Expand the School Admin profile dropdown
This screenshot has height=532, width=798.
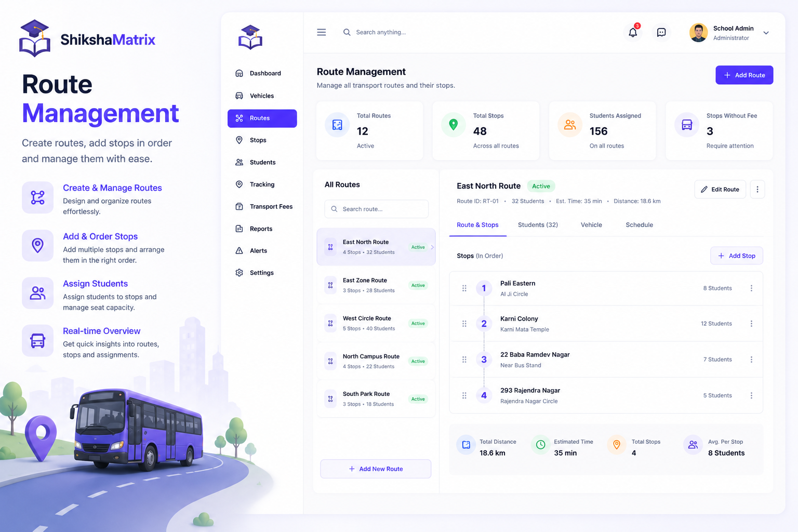click(766, 33)
